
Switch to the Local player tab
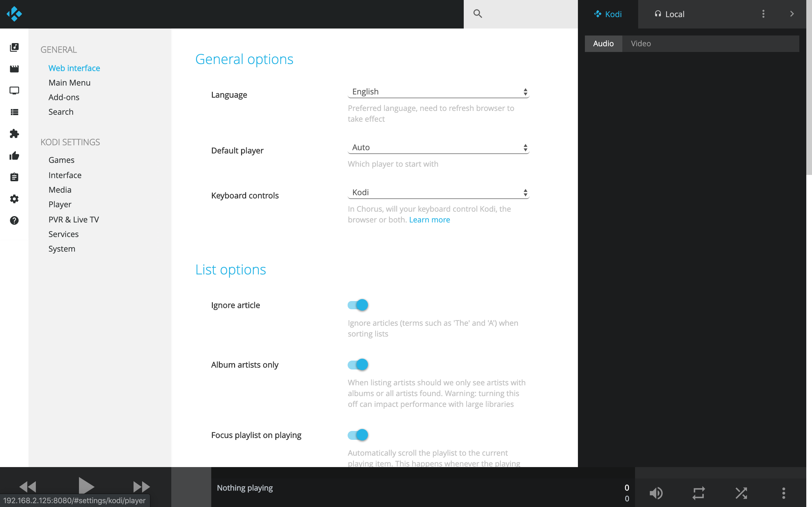(x=669, y=14)
